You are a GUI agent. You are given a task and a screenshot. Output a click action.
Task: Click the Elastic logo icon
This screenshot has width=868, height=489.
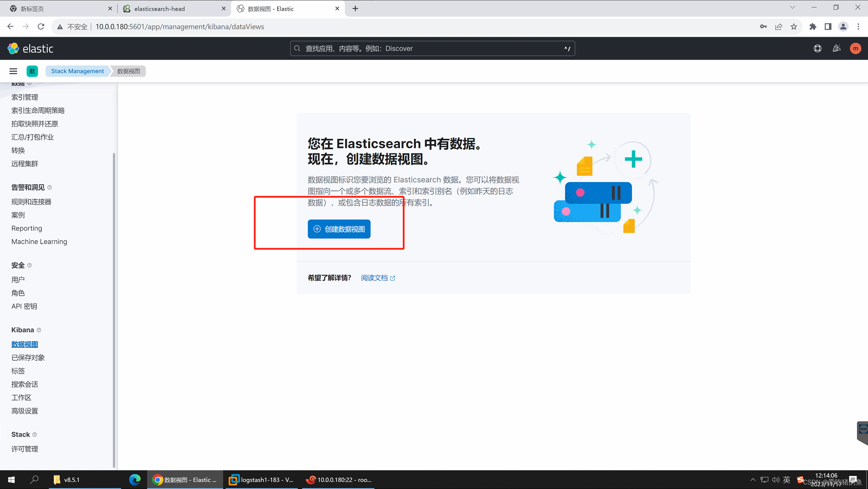pos(13,48)
